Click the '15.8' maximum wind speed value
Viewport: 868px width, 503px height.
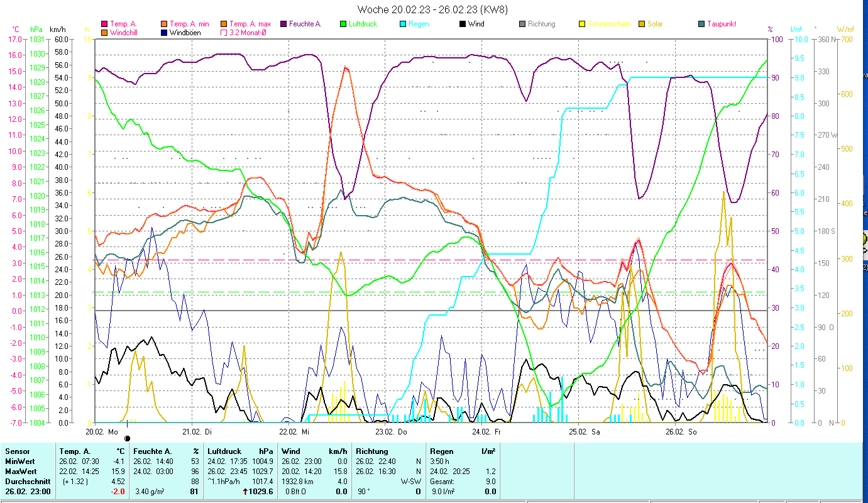[x=341, y=471]
